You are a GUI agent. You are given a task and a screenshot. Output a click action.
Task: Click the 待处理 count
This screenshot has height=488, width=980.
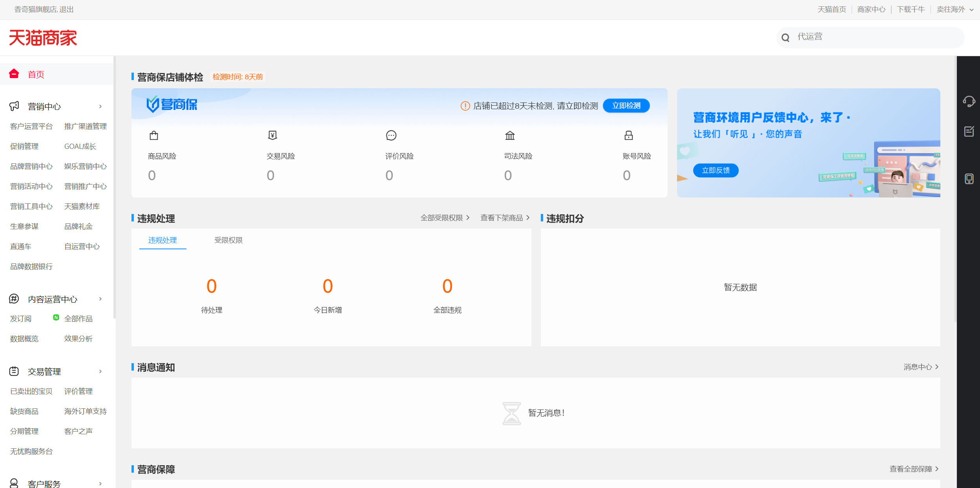click(x=212, y=286)
